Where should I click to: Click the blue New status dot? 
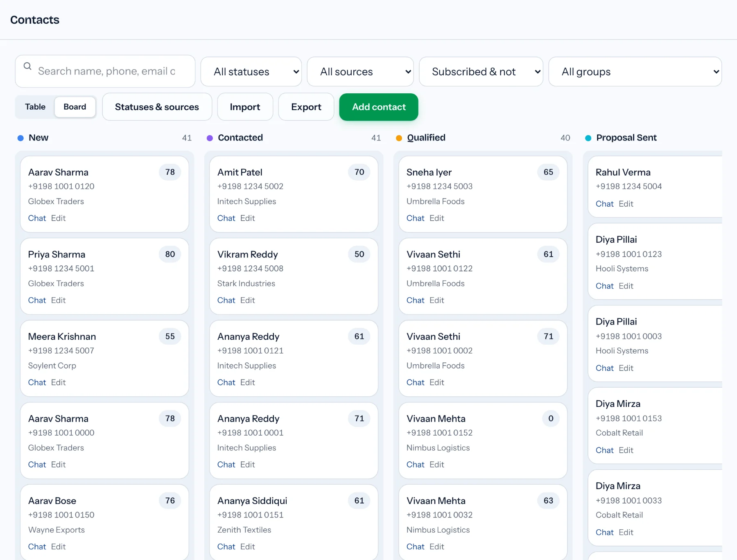coord(20,138)
